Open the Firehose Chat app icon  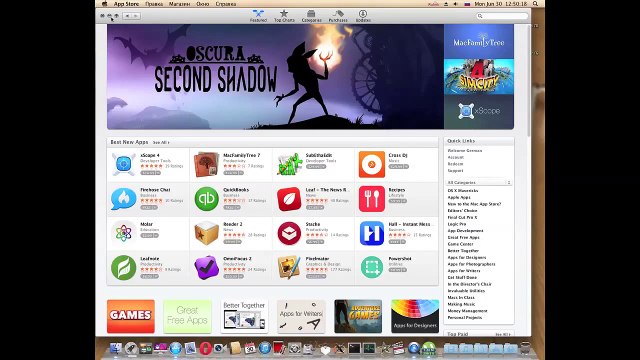coord(123,199)
